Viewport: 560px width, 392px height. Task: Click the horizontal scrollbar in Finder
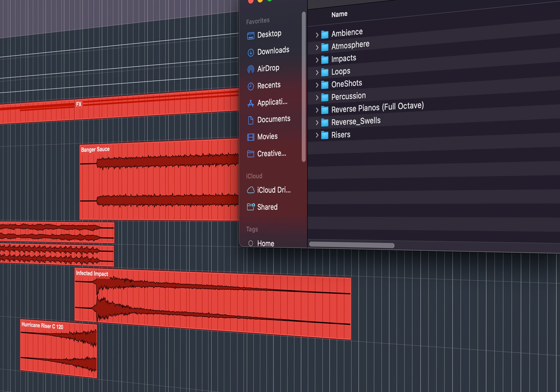click(x=352, y=245)
